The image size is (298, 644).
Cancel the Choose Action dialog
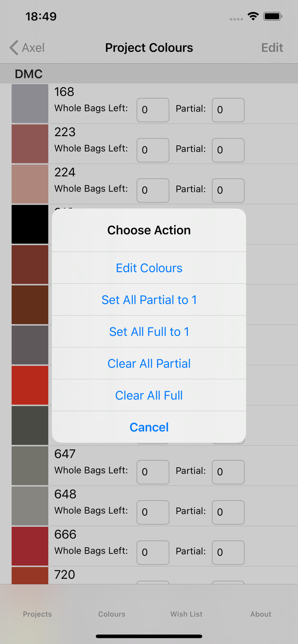[149, 427]
